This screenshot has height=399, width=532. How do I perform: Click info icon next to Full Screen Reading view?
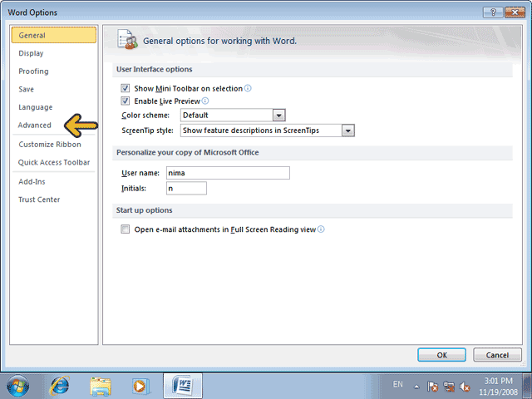[321, 229]
